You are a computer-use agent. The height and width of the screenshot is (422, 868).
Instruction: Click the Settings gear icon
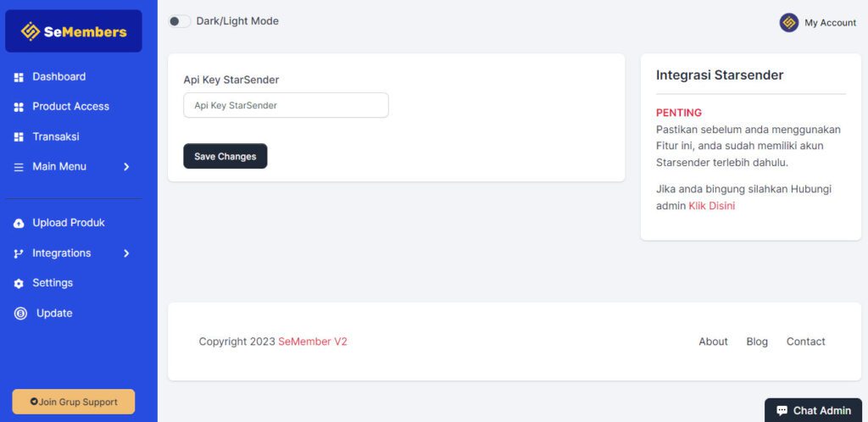click(x=19, y=283)
